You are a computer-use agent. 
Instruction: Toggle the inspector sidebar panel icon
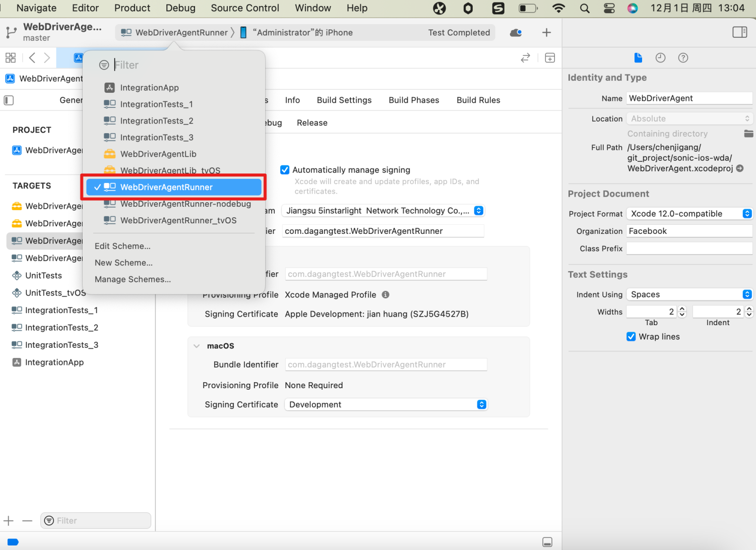(740, 32)
